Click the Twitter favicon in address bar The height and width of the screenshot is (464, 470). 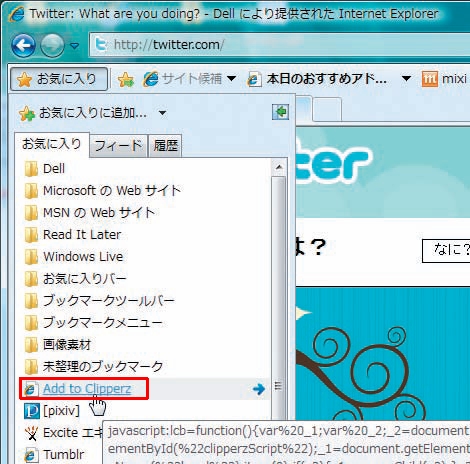(x=101, y=44)
